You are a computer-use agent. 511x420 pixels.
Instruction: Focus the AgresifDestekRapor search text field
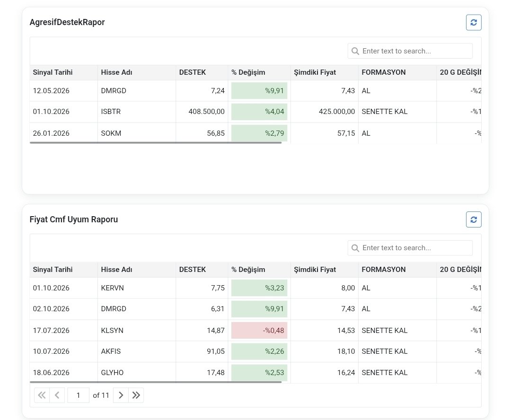(410, 51)
